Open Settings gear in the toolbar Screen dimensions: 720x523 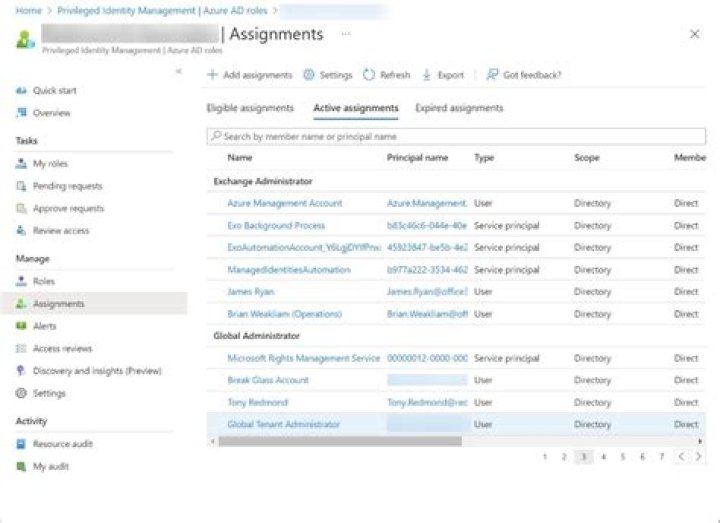point(309,75)
